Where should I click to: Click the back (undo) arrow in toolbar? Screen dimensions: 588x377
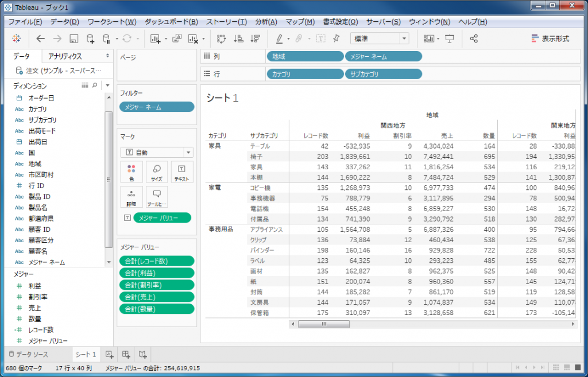click(40, 38)
